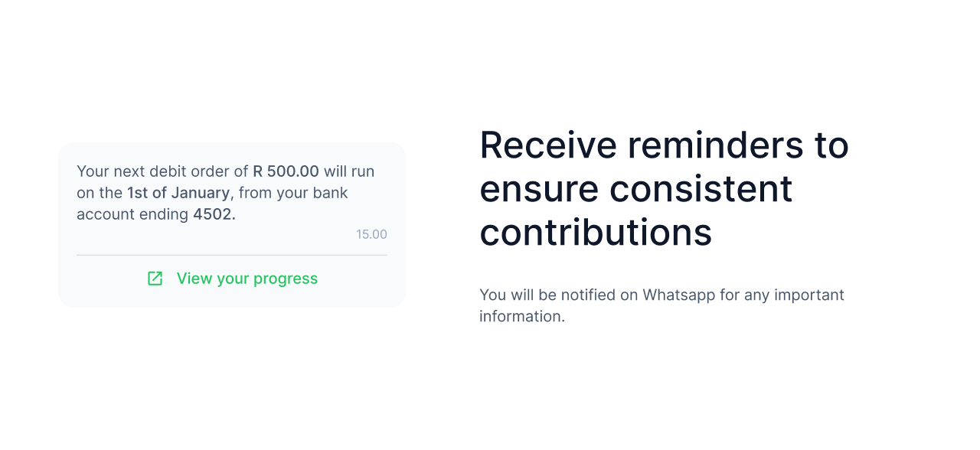Image resolution: width=980 pixels, height=450 pixels.
Task: Click the Receive reminders heading line
Action: (x=663, y=145)
